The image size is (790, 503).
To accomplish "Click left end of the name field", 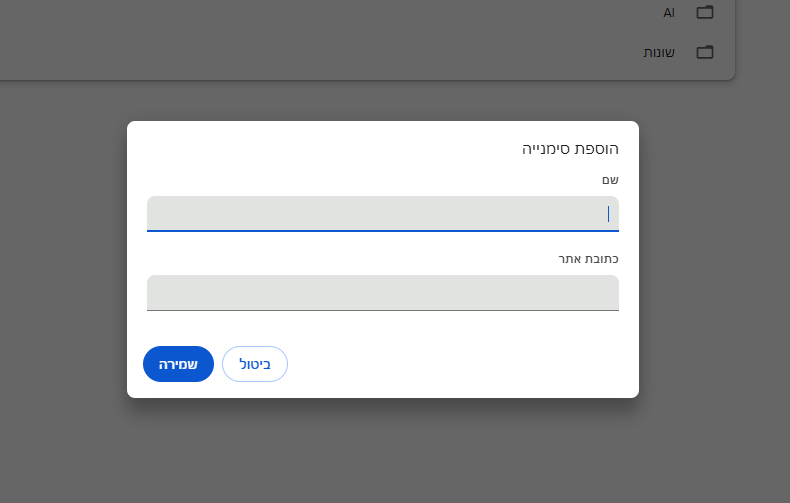I will 156,214.
